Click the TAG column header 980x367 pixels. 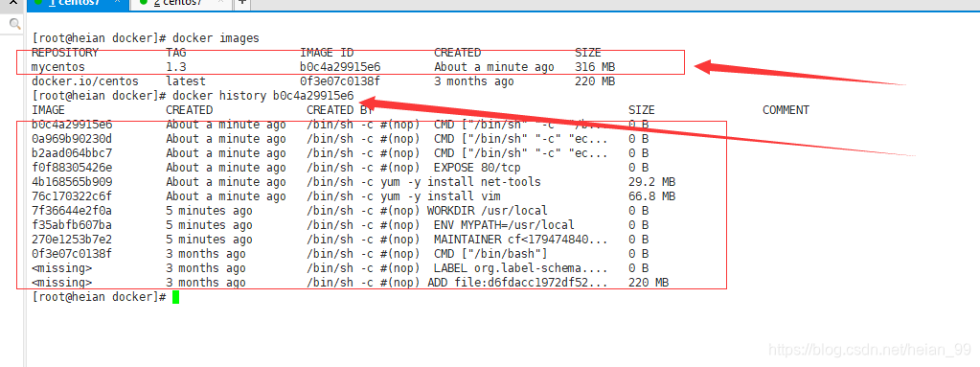pyautogui.click(x=175, y=53)
